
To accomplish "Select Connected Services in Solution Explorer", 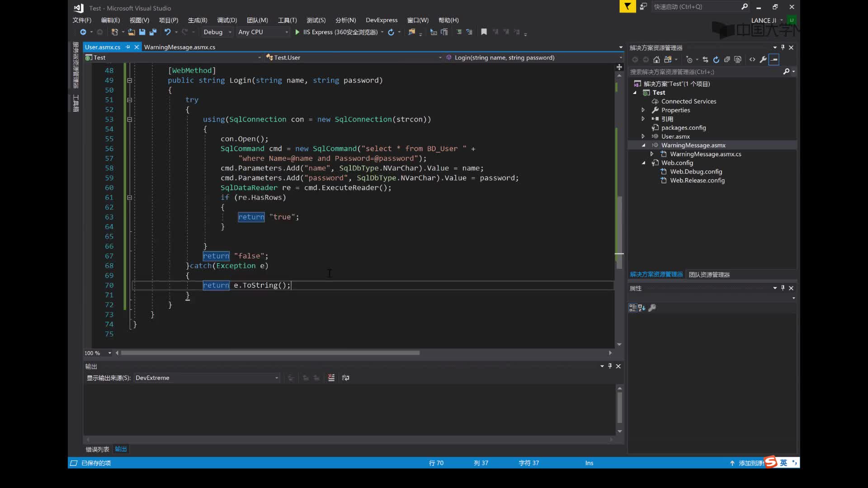I will pyautogui.click(x=689, y=101).
